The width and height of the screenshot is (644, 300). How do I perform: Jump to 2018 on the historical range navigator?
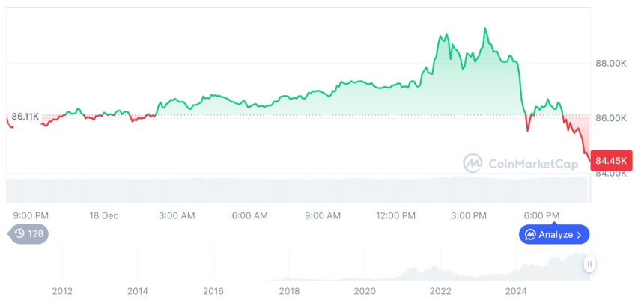click(x=289, y=291)
